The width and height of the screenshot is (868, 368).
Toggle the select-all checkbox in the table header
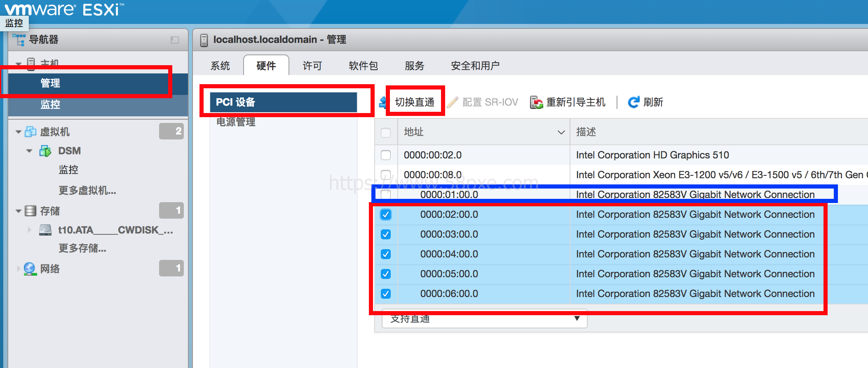(386, 132)
